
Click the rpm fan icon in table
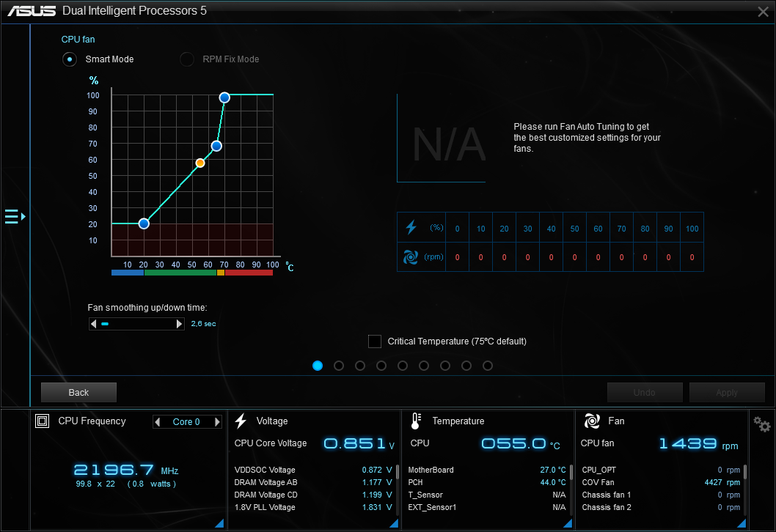(410, 257)
